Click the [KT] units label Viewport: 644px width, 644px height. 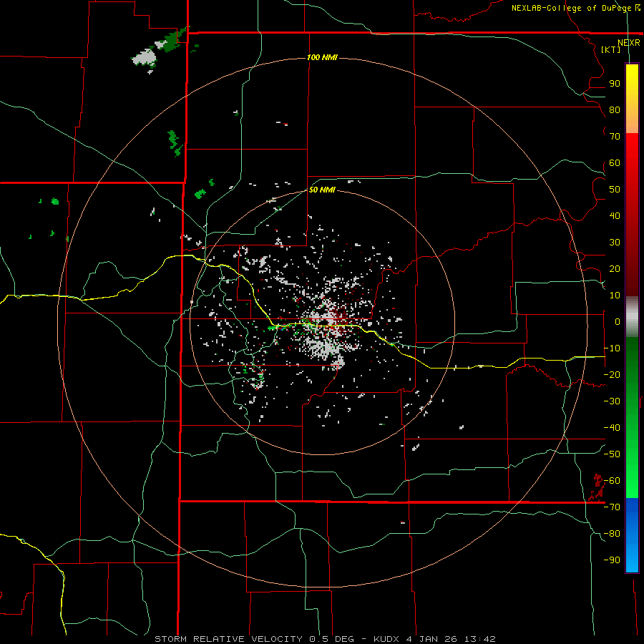[x=610, y=49]
